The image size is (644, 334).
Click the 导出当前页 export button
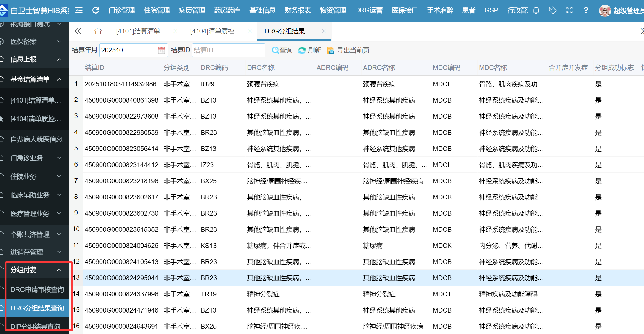348,50
